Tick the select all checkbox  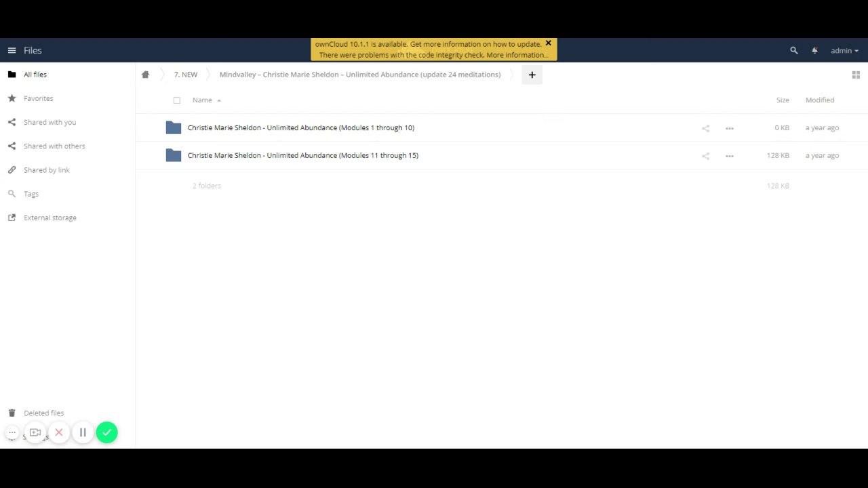tap(177, 100)
